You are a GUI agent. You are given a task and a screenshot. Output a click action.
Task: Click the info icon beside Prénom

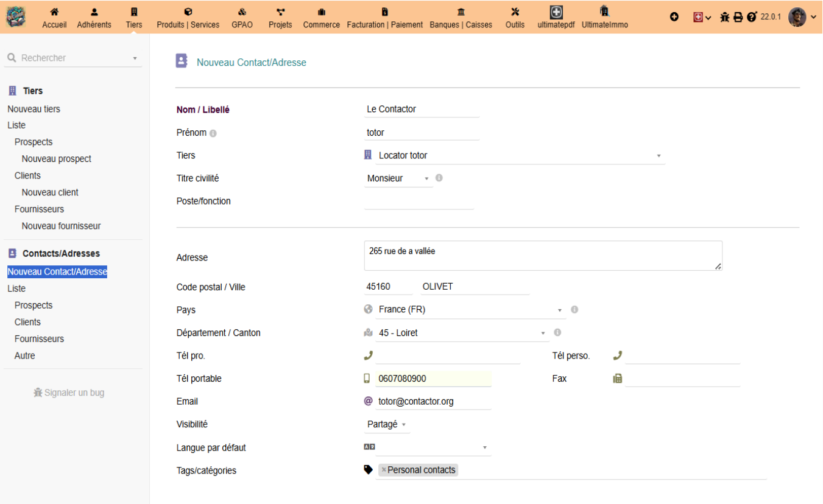[x=213, y=133]
